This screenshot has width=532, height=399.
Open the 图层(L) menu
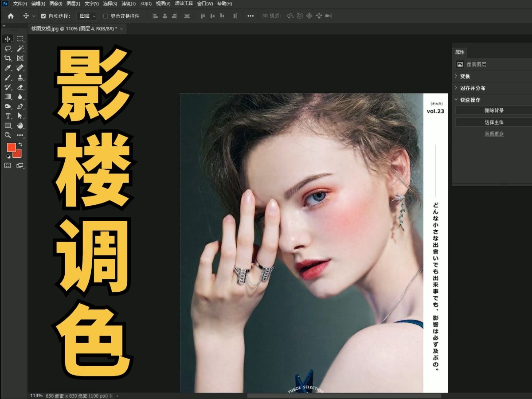[x=74, y=4]
